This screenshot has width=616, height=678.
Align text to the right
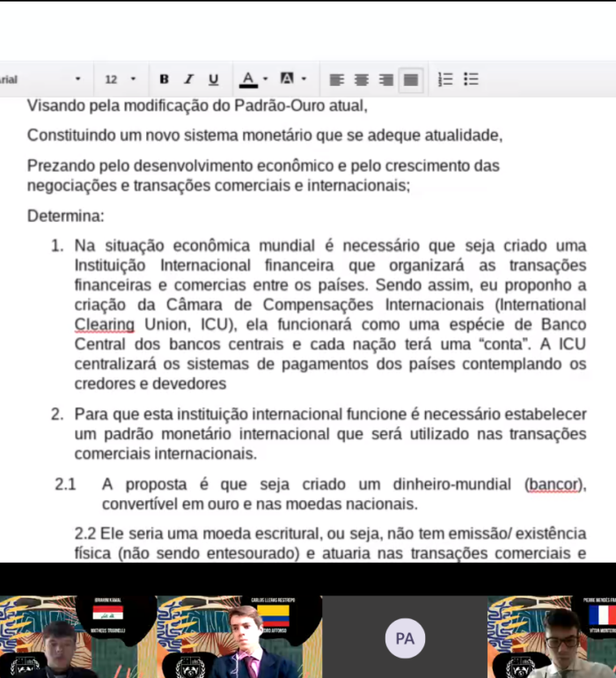(385, 79)
